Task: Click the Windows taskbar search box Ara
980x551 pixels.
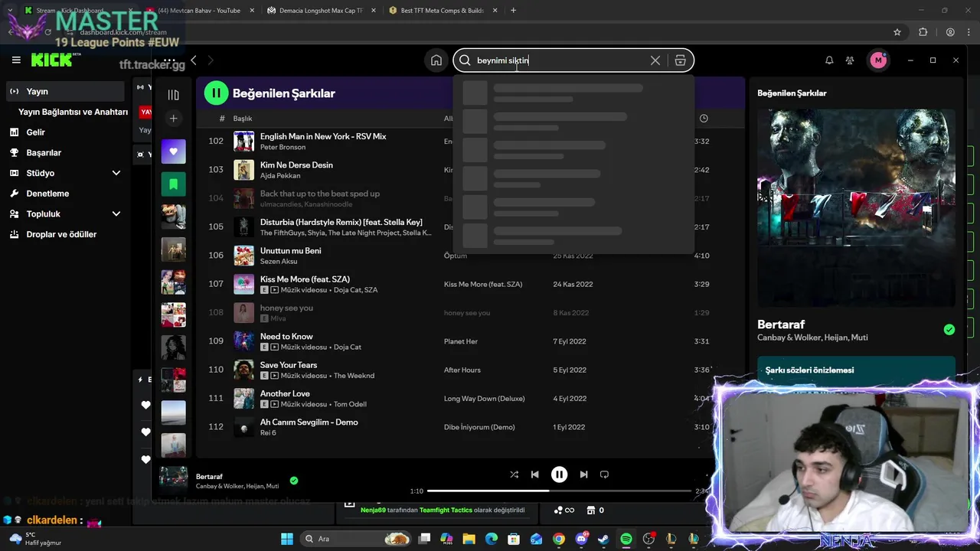Action: click(x=355, y=539)
